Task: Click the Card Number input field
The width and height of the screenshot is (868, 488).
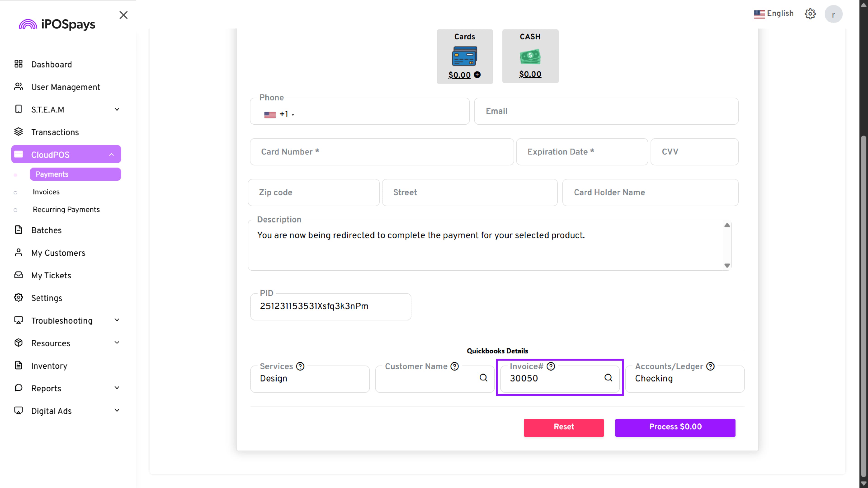Action: tap(381, 152)
